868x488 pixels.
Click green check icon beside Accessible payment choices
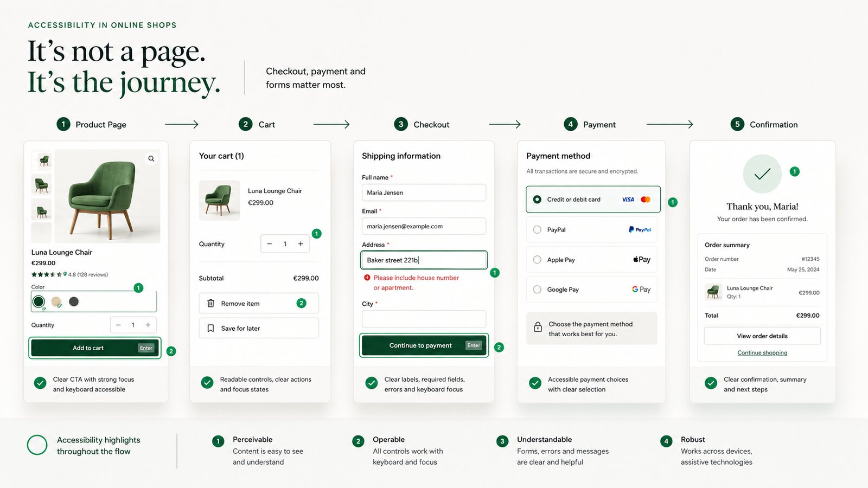point(535,383)
